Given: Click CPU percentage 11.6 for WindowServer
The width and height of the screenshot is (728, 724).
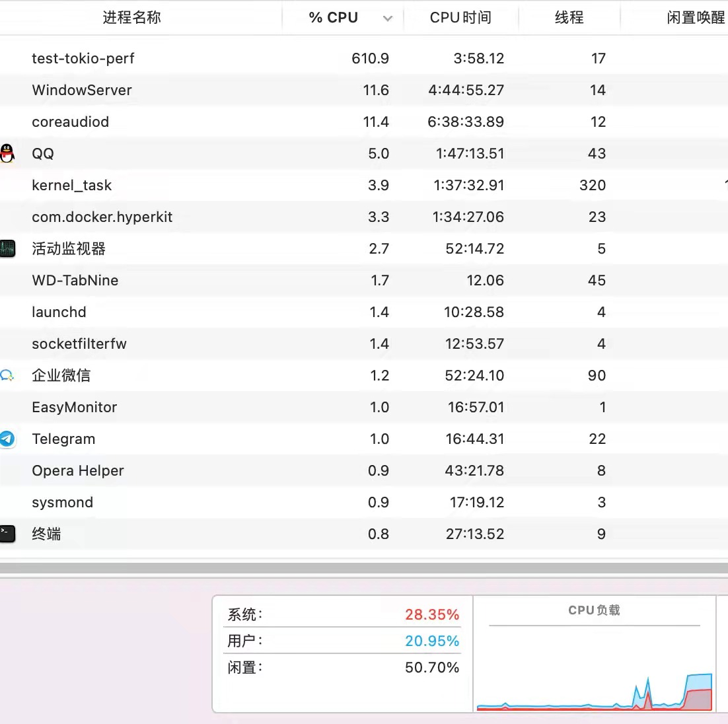Looking at the screenshot, I should click(376, 90).
